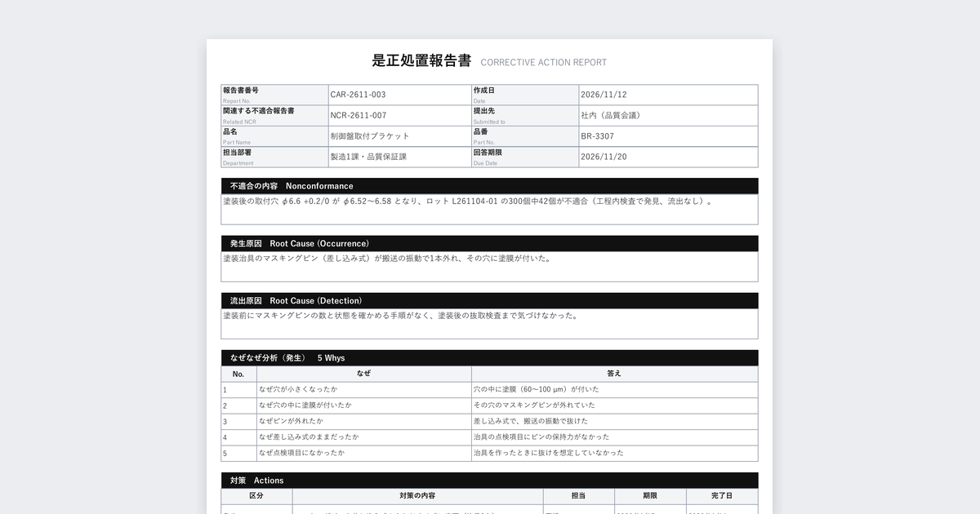Click the 区分 column header

pos(256,496)
